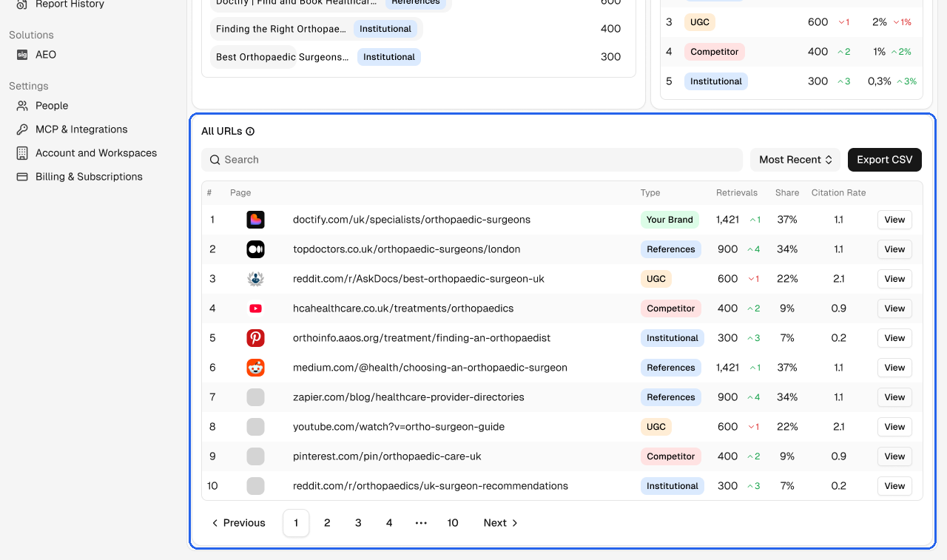This screenshot has width=947, height=560.
Task: Click the youtube.com/watch?v=ortho-surgeon-guide URL
Action: pyautogui.click(x=399, y=427)
